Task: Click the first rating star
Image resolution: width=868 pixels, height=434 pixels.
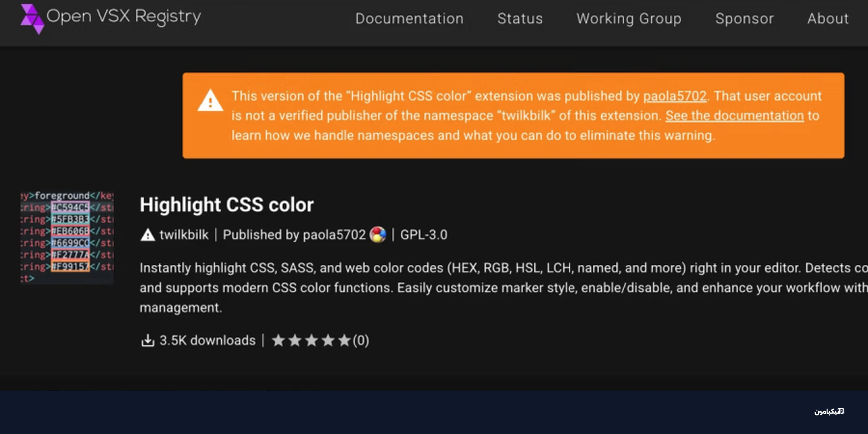Action: click(278, 340)
